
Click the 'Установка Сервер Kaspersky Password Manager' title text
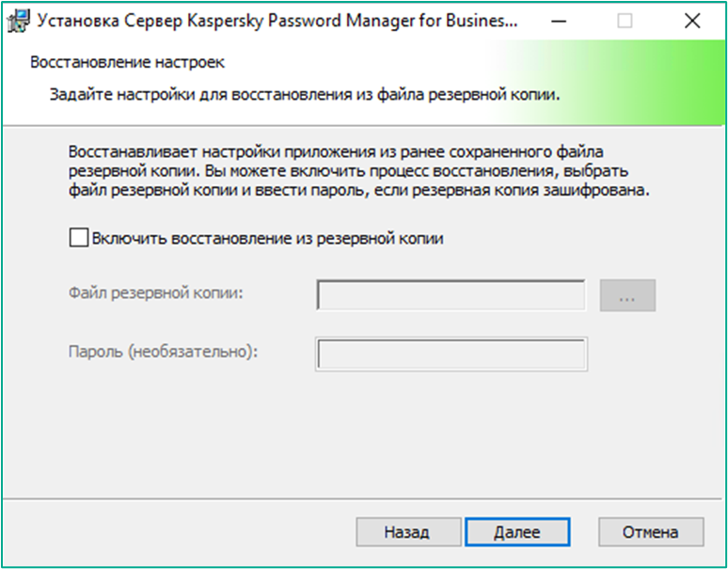(x=277, y=22)
